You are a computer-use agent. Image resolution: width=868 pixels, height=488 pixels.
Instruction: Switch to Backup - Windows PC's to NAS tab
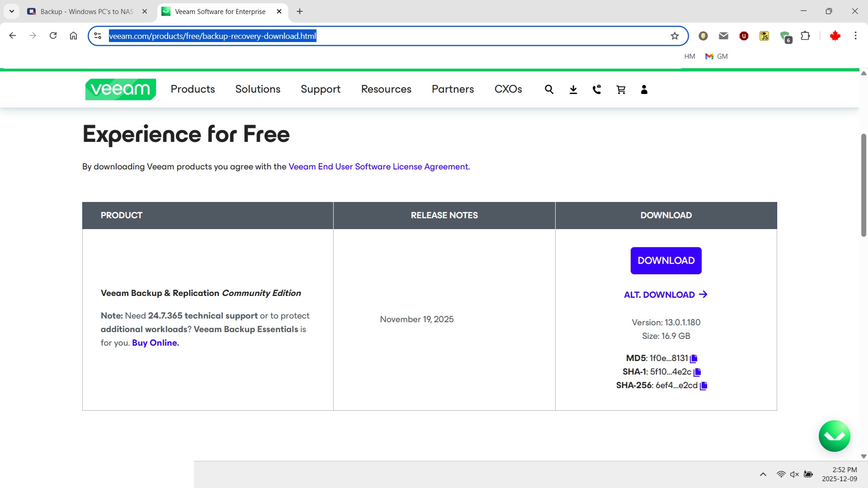(86, 12)
